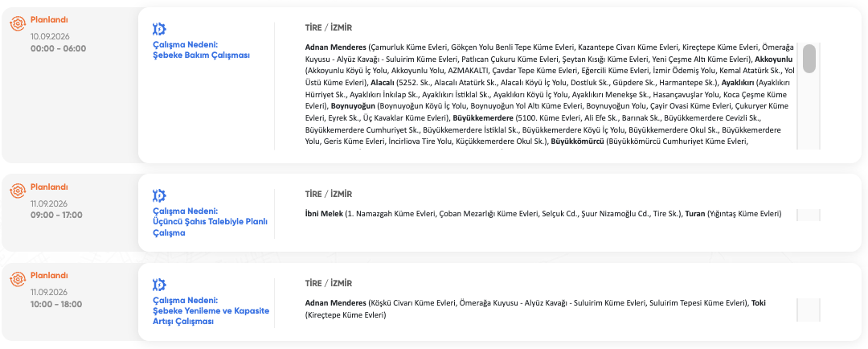Click the Planlandı label with the 10:00 - 18:00 slot
The width and height of the screenshot is (868, 349).
click(x=49, y=275)
